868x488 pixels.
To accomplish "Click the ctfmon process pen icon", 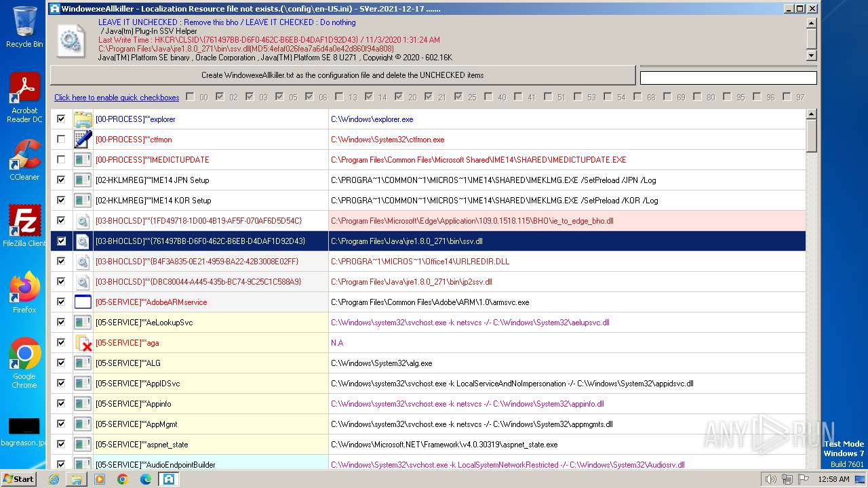I will tap(83, 140).
